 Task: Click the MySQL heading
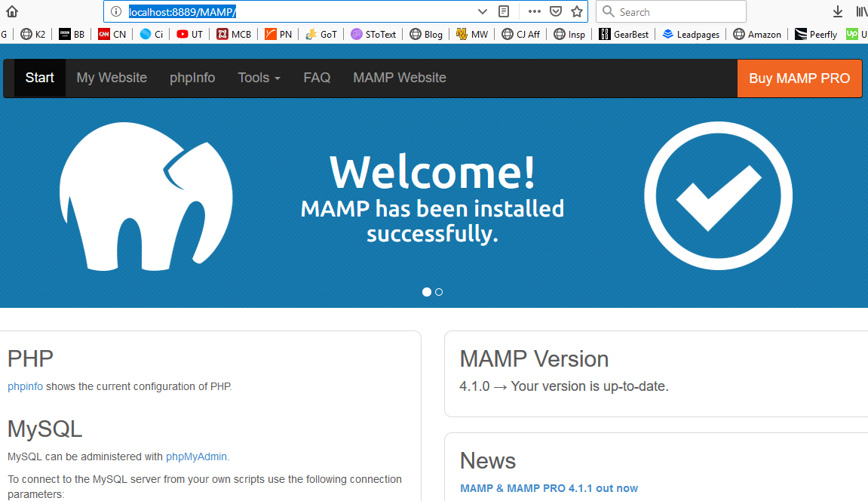click(x=44, y=429)
